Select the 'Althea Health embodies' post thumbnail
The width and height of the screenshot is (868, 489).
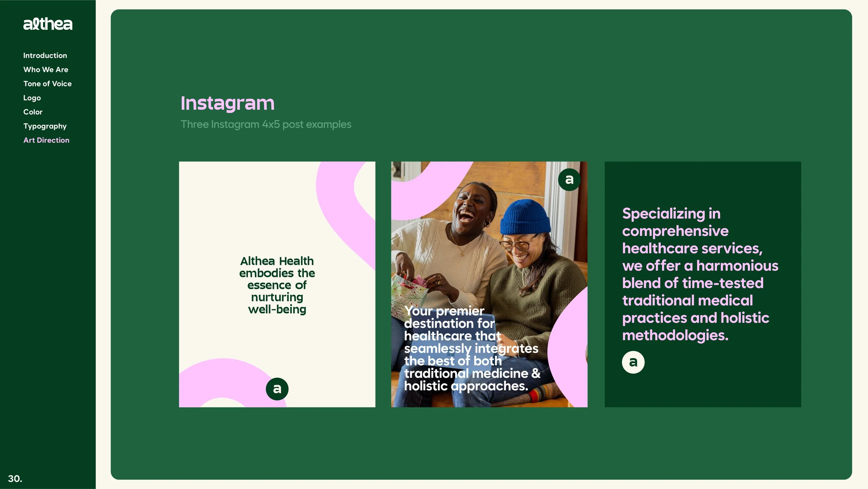[277, 284]
